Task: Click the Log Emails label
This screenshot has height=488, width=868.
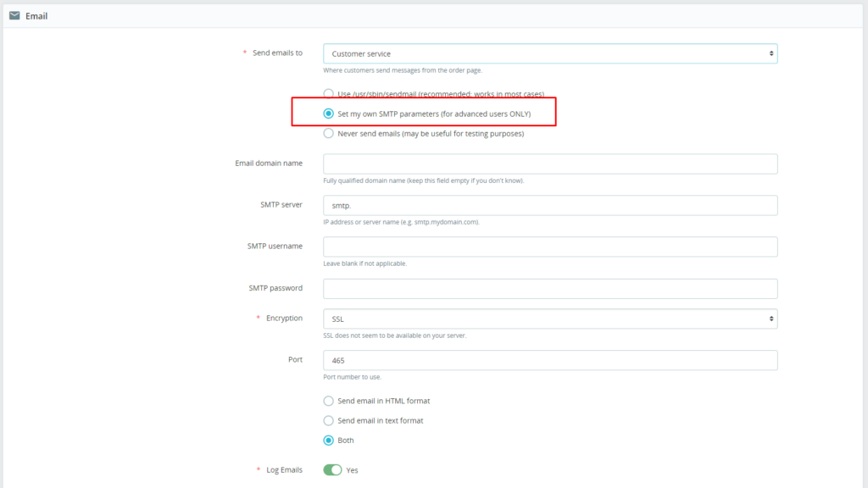Action: pos(285,469)
